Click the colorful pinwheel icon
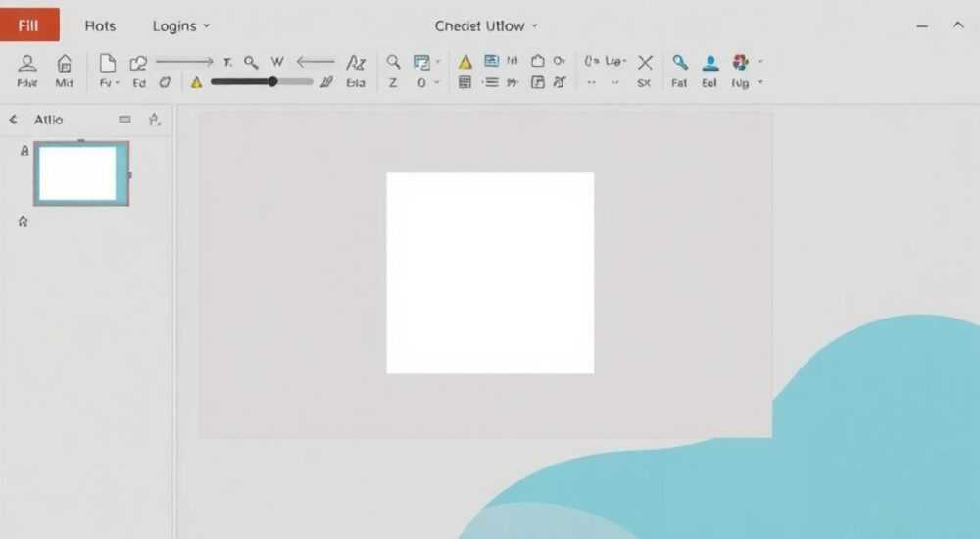The image size is (980, 539). click(x=741, y=62)
